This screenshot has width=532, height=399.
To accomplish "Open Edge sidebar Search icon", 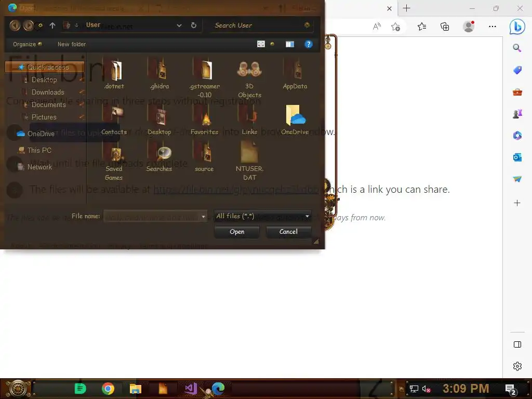I will [x=517, y=48].
